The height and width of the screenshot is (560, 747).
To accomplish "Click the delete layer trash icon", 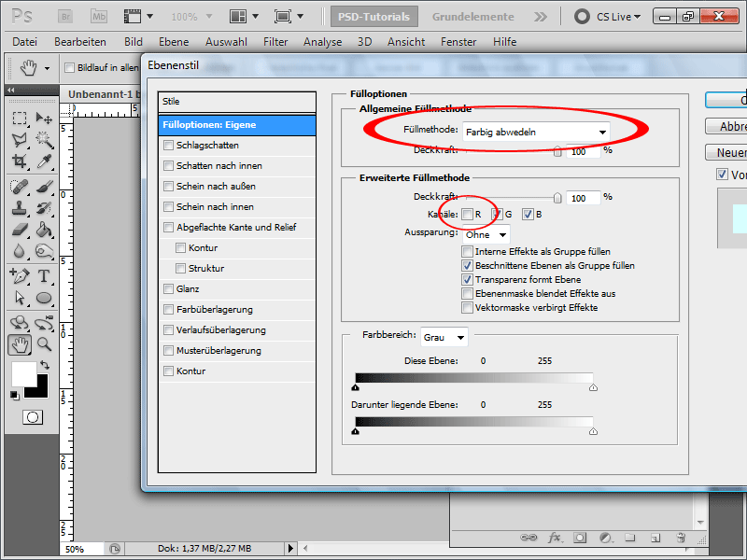I will [x=681, y=538].
